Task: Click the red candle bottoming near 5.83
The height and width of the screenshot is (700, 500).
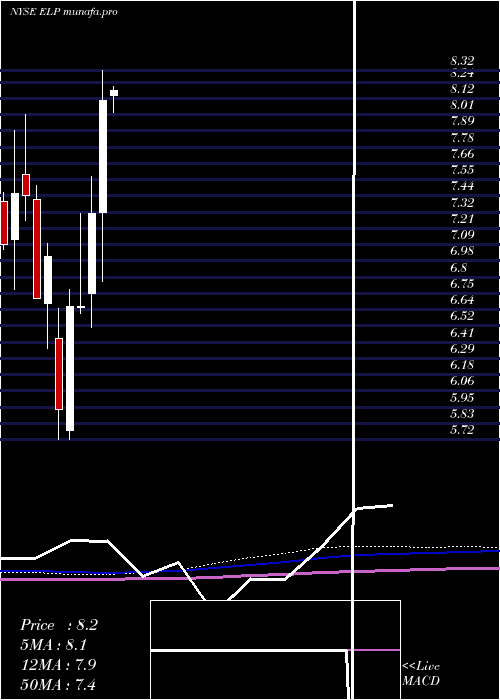Action: click(58, 374)
